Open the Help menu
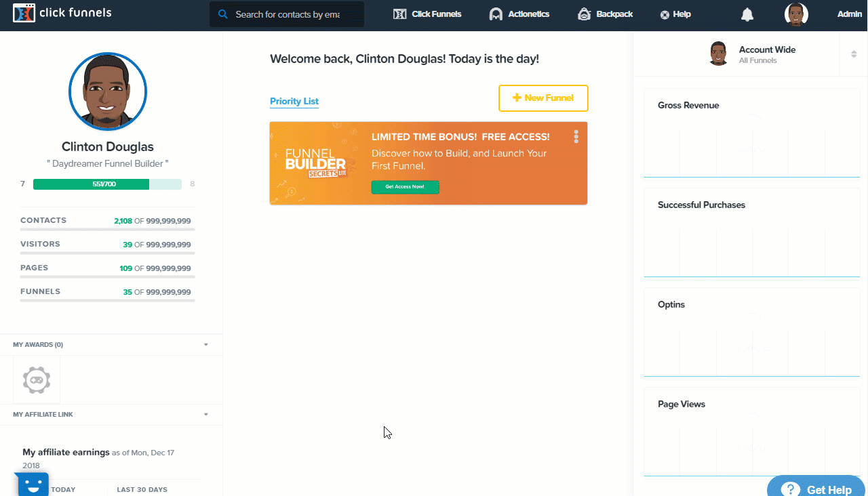Image resolution: width=868 pixels, height=496 pixels. [x=675, y=14]
